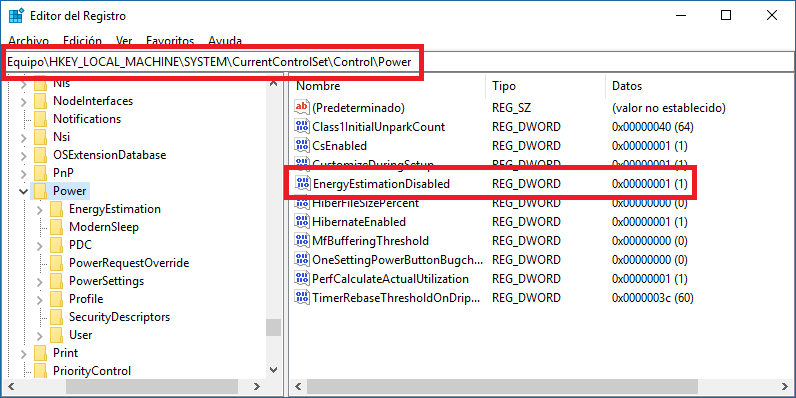The width and height of the screenshot is (796, 398).
Task: Select the Power folder icon
Action: [40, 191]
